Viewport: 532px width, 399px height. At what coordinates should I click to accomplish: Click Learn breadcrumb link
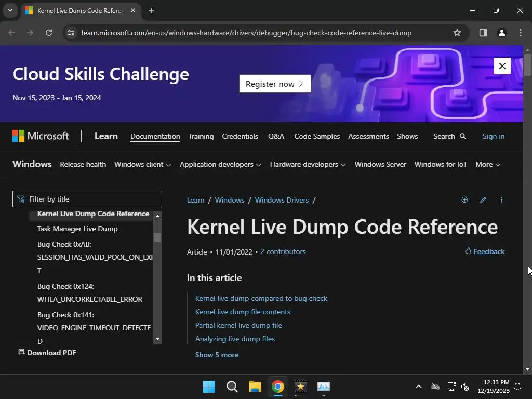click(195, 200)
